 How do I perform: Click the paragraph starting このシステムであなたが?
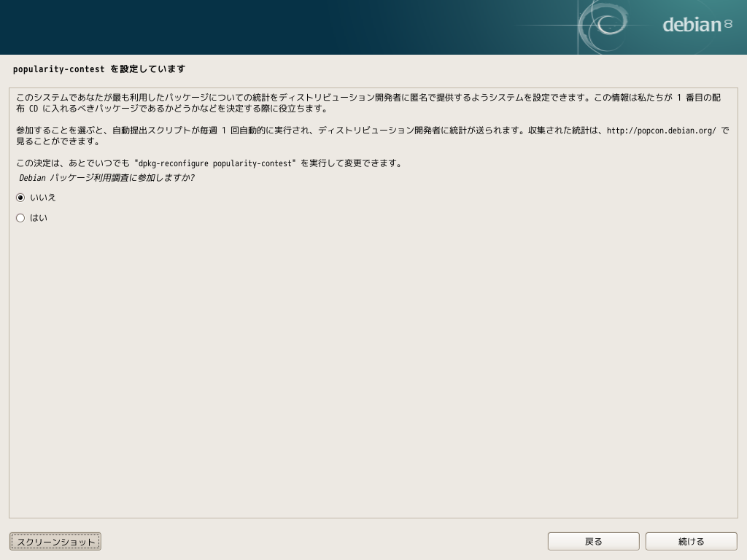tap(368, 103)
